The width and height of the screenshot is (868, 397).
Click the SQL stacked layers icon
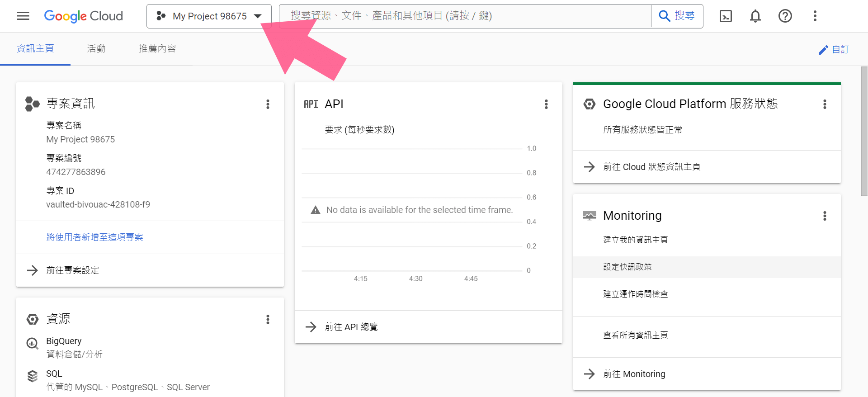(32, 376)
